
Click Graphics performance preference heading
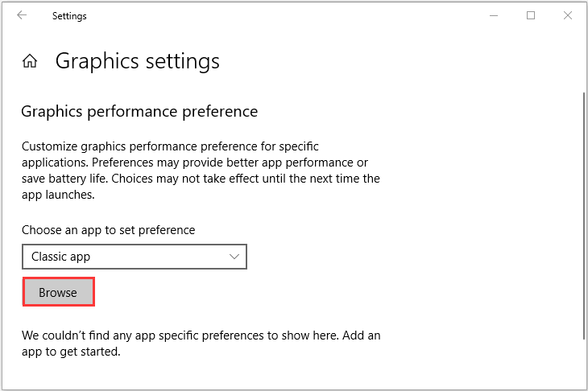coord(139,112)
